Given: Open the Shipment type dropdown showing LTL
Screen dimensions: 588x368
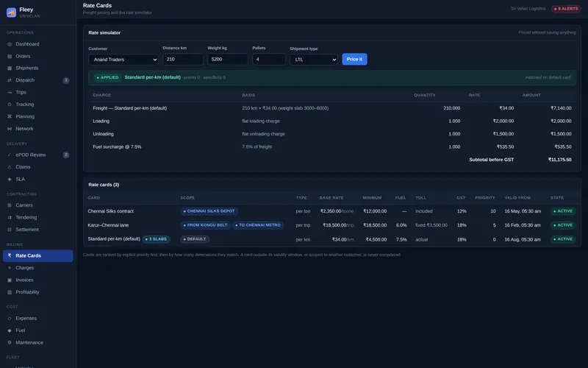Looking at the screenshot, I should (314, 60).
